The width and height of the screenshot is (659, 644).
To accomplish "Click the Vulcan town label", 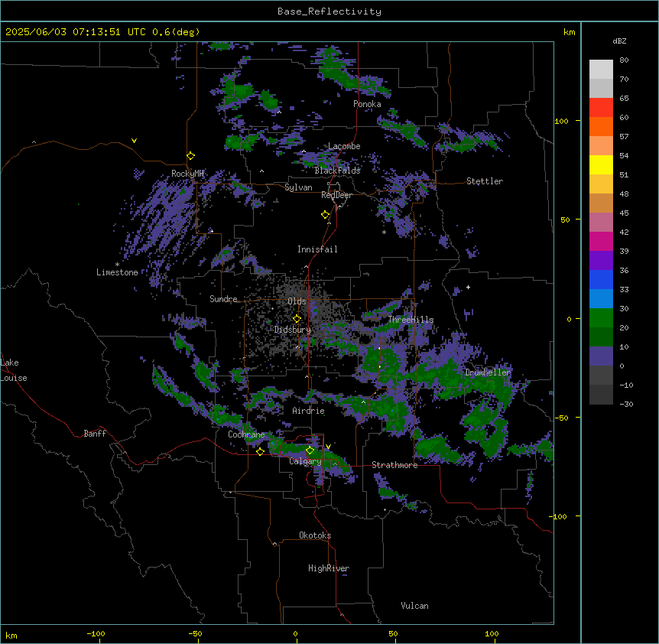I will pos(415,606).
